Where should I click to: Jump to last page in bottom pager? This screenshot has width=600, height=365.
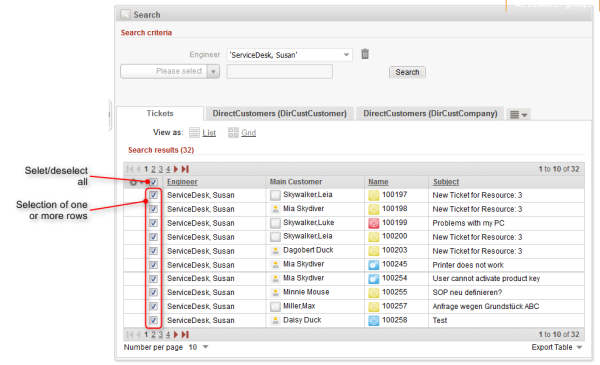[185, 335]
